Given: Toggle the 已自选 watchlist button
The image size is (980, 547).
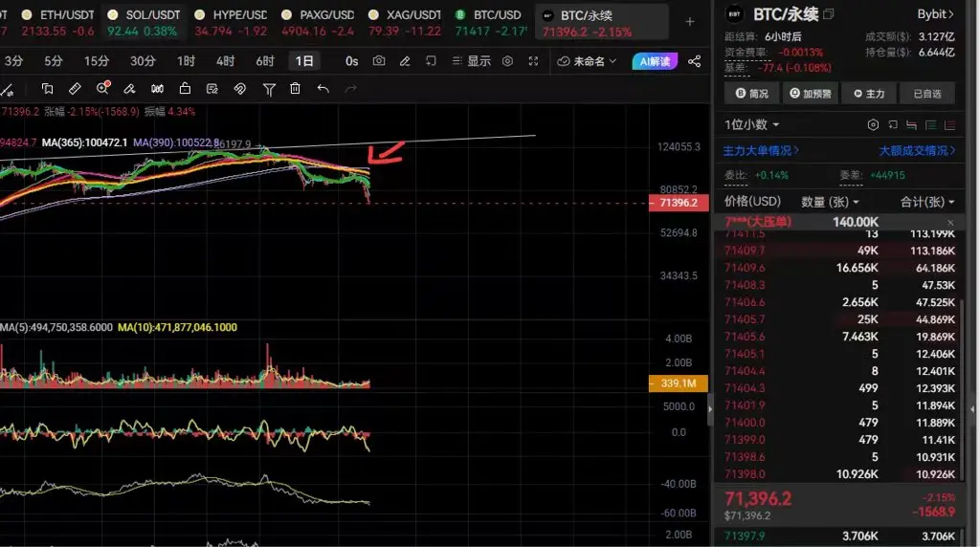Looking at the screenshot, I should click(926, 94).
